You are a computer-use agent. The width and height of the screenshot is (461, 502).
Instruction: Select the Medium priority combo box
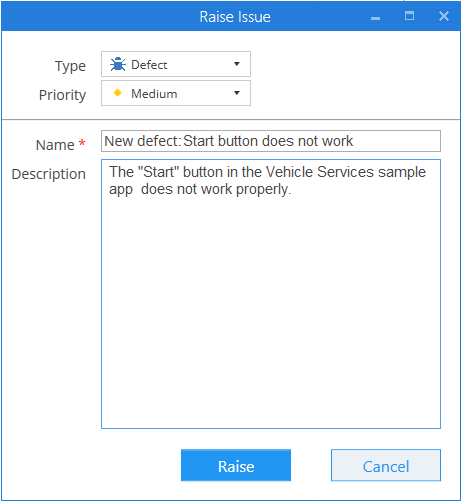176,93
